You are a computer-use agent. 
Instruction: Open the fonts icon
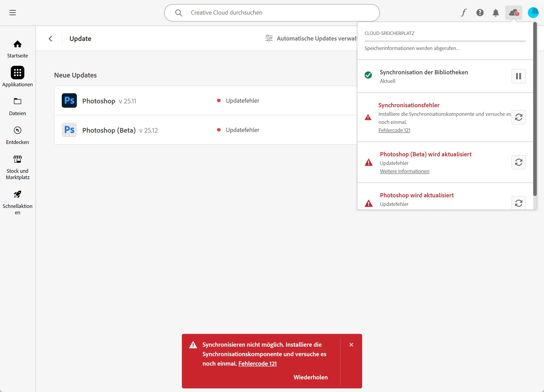coord(463,12)
